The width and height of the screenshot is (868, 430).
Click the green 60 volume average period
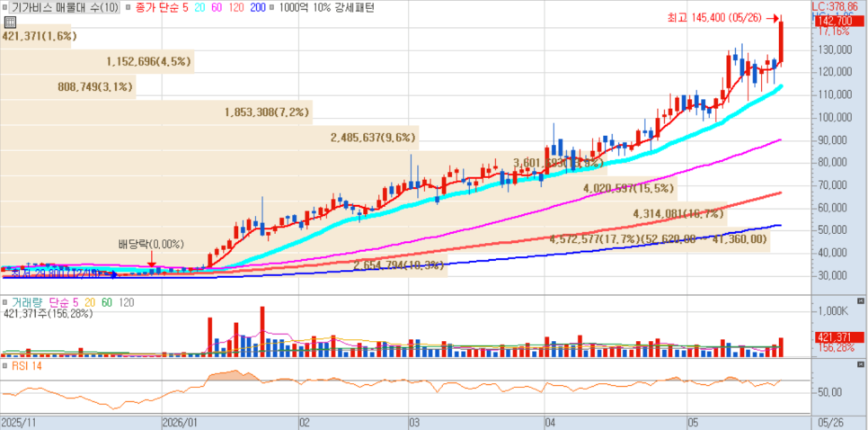pyautogui.click(x=106, y=302)
